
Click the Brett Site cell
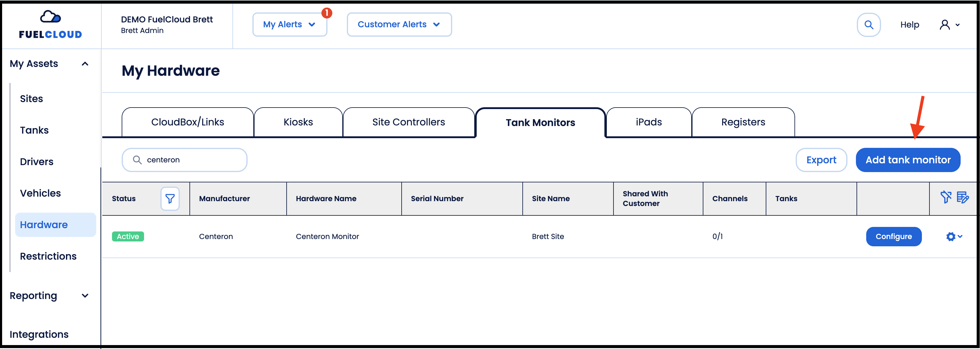(x=548, y=237)
